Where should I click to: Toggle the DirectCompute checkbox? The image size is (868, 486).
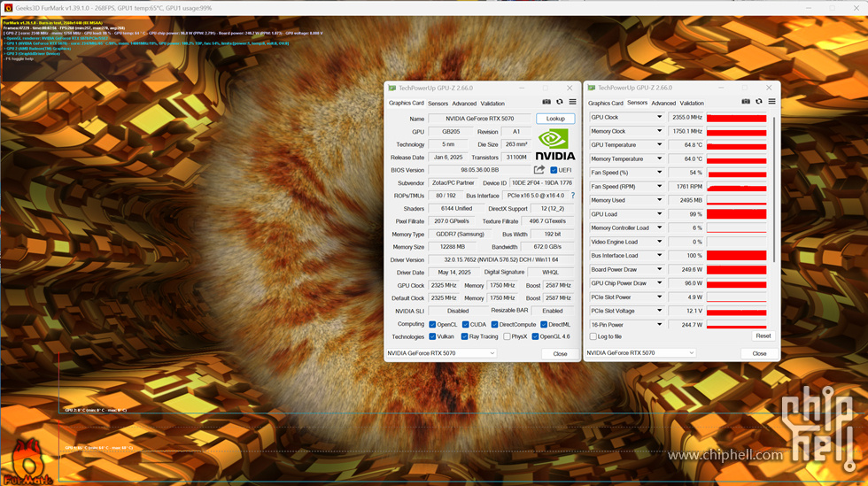coord(494,324)
